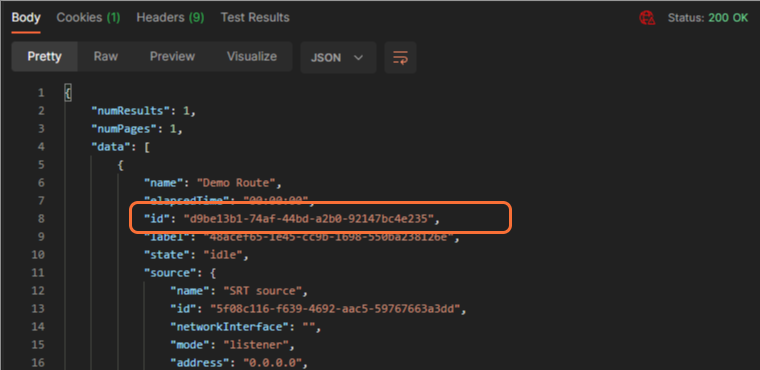Viewport: 760px width, 370px height.
Task: Open the JSON format dropdown
Action: click(x=338, y=58)
